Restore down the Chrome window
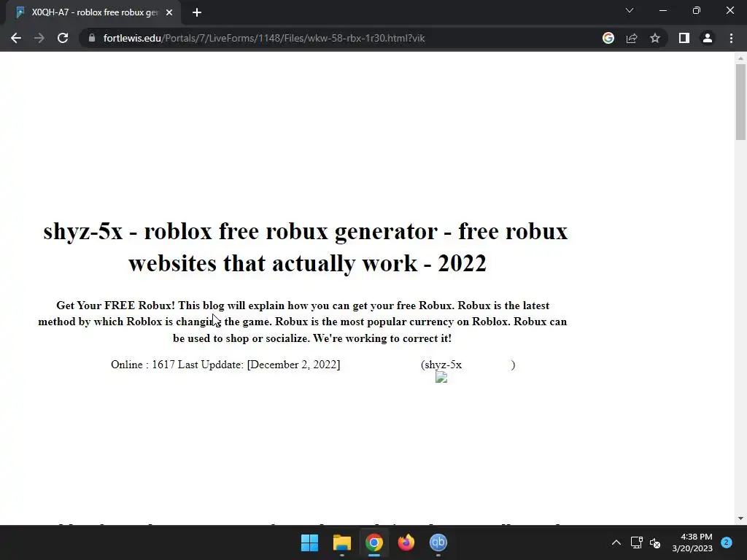This screenshot has height=560, width=747. click(697, 10)
